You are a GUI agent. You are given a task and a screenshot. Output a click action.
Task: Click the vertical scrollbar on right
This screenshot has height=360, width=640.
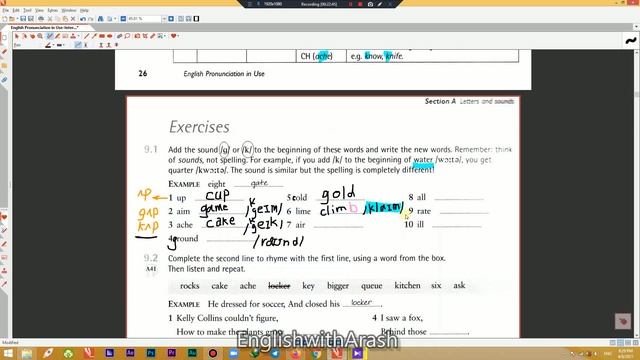[x=637, y=194]
